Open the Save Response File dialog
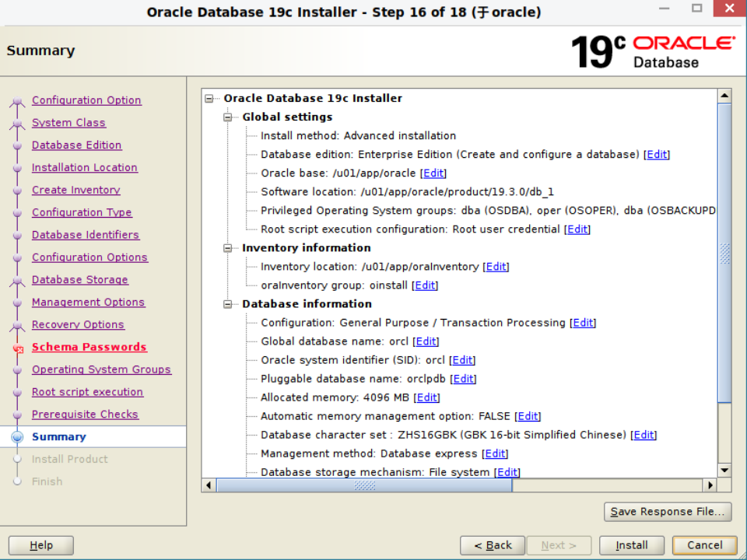Image resolution: width=747 pixels, height=560 pixels. tap(668, 512)
